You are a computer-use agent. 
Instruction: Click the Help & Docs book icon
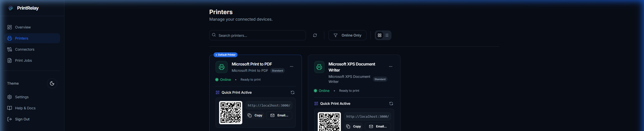pyautogui.click(x=10, y=108)
